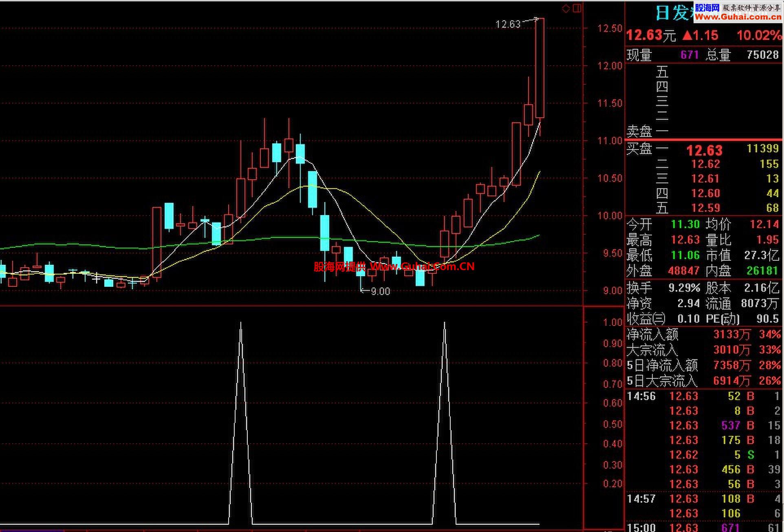Click bid-four price 12.60
Image resolution: width=784 pixels, height=532 pixels.
pyautogui.click(x=706, y=193)
